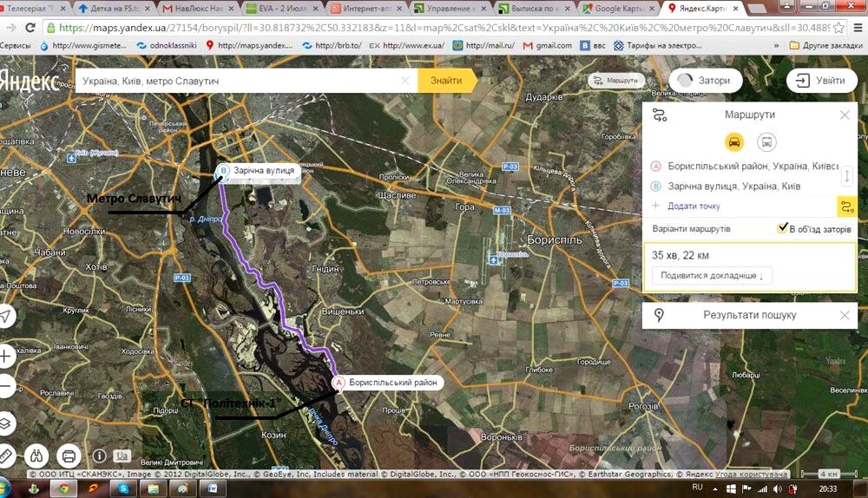This screenshot has width=868, height=498.
Task: Select the public transport bus mode icon
Action: pyautogui.click(x=766, y=142)
